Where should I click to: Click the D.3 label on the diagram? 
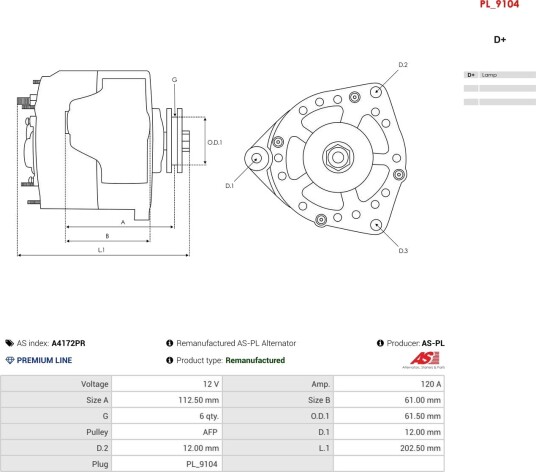[403, 251]
